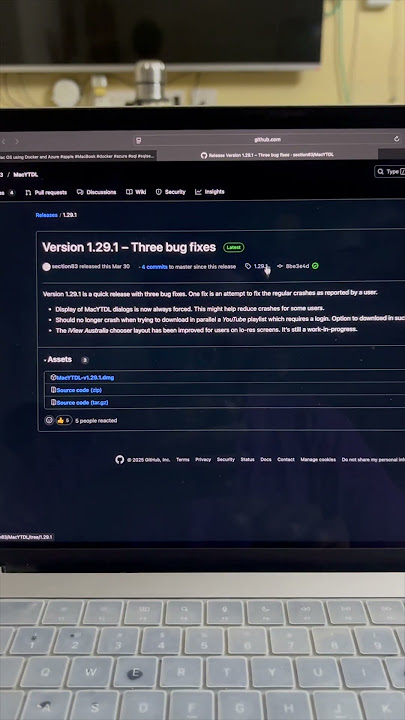Click the green Latest badge
The image size is (405, 720).
[x=234, y=248]
